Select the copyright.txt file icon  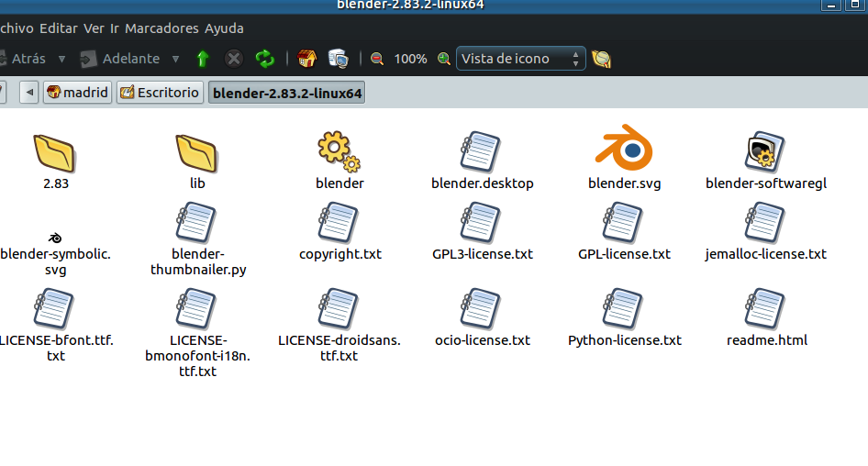pyautogui.click(x=339, y=223)
